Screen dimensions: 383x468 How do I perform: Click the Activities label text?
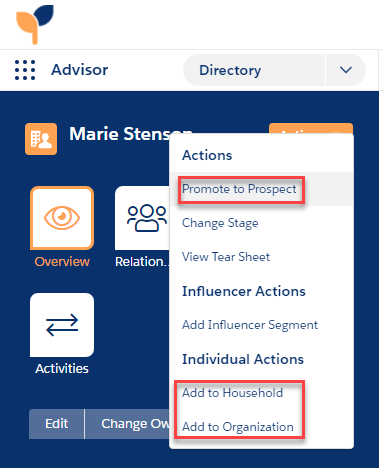pos(62,369)
